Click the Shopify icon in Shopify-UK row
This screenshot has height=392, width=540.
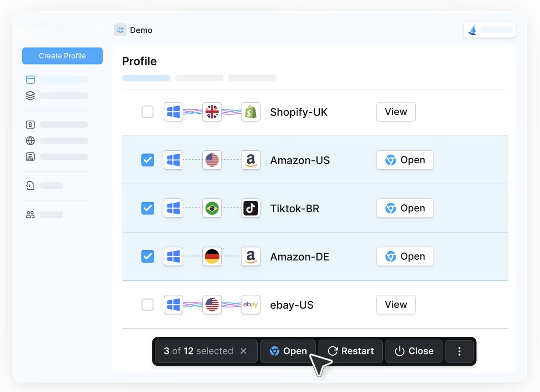tap(250, 112)
